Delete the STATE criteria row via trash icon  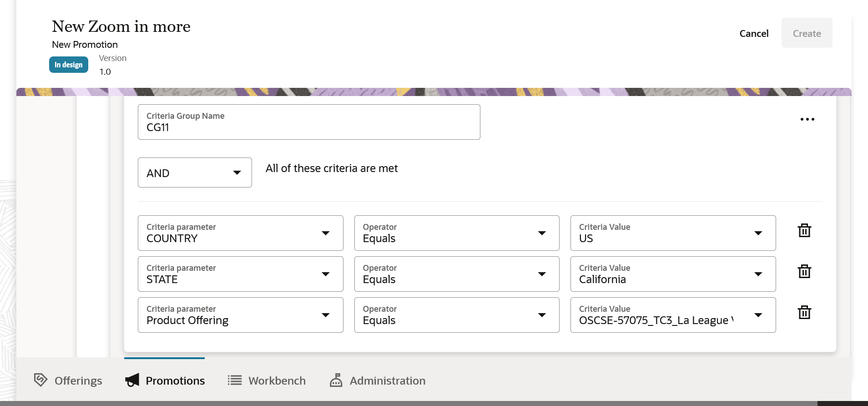tap(804, 271)
